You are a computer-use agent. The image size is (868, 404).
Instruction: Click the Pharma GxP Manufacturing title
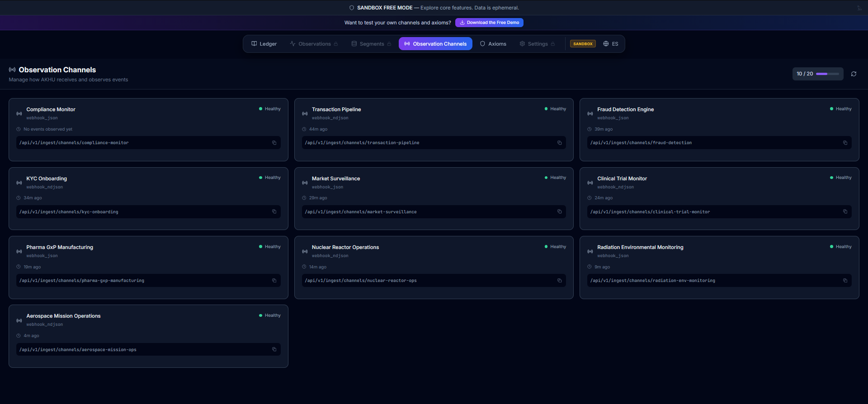pyautogui.click(x=60, y=247)
